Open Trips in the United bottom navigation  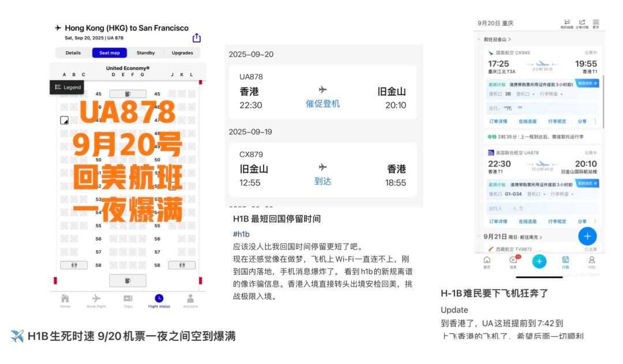click(128, 298)
